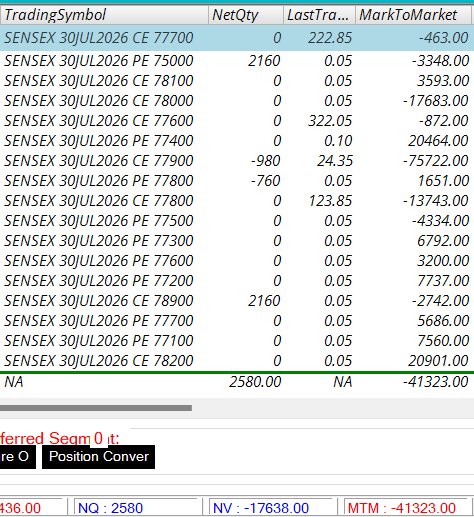
Task: Click MarkToMarket value -75722.00
Action: coord(436,161)
